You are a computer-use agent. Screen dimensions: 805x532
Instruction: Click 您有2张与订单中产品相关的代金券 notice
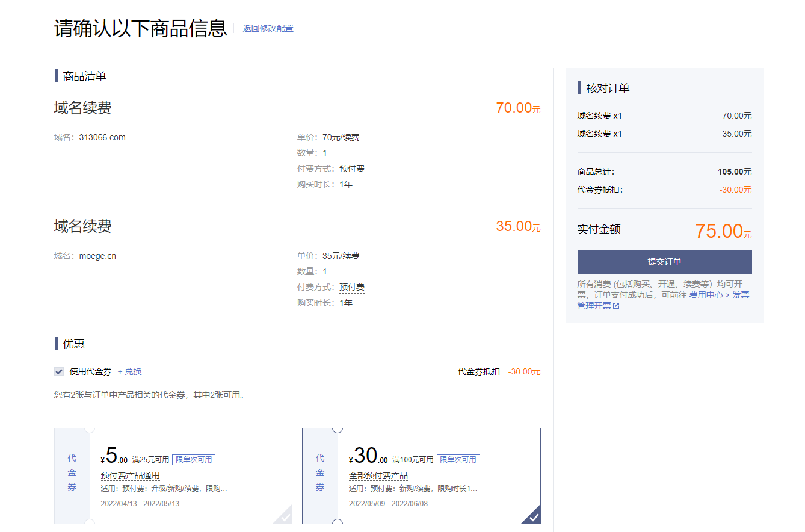(150, 395)
